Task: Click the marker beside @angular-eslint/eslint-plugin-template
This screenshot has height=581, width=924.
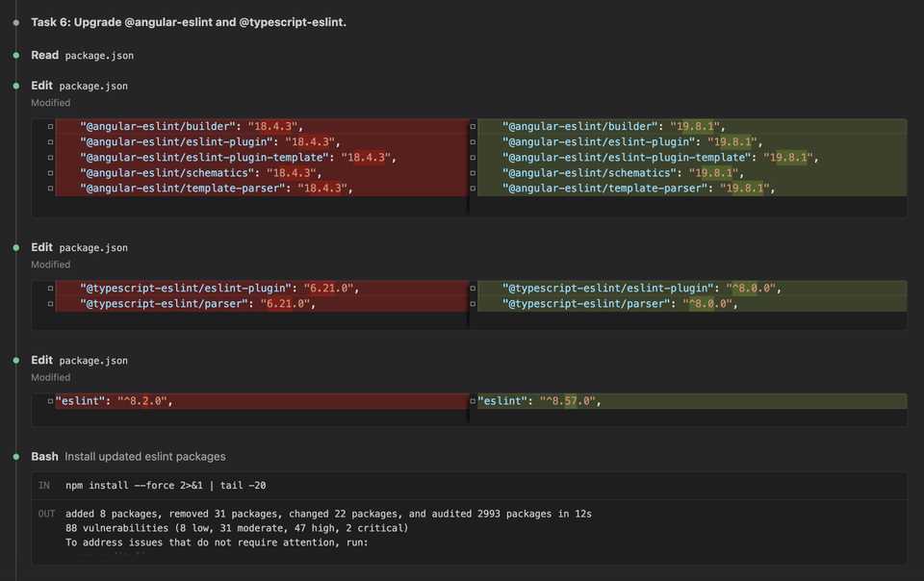Action: pos(50,157)
